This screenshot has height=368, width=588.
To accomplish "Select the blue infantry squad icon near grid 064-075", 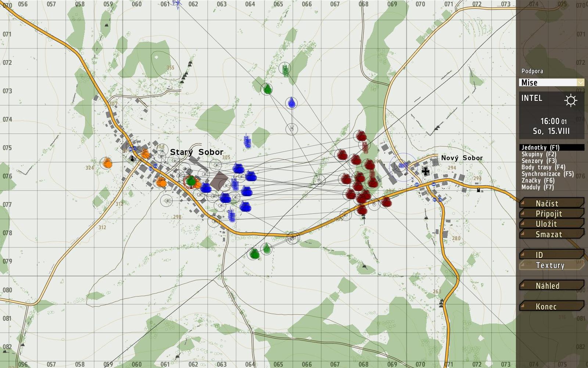I will click(x=247, y=141).
